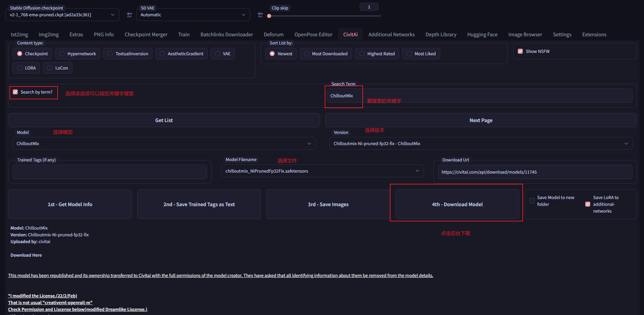
Task: Click the Download Here link
Action: [x=26, y=255]
